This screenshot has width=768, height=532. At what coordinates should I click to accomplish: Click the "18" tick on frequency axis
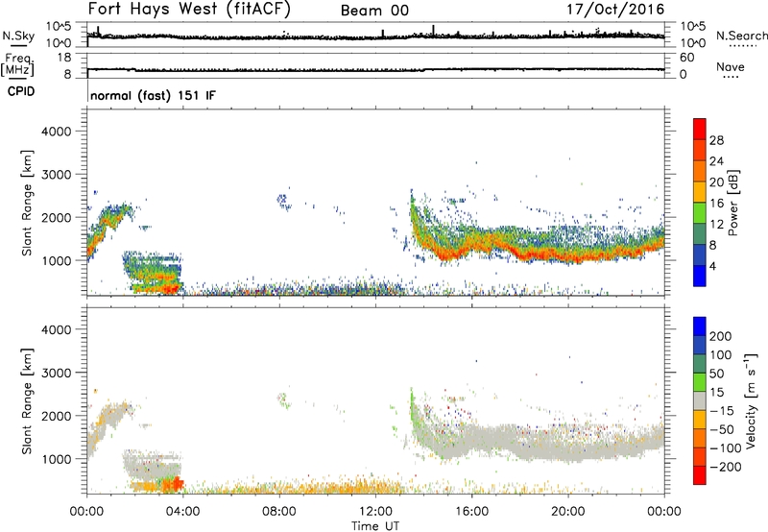tap(64, 58)
